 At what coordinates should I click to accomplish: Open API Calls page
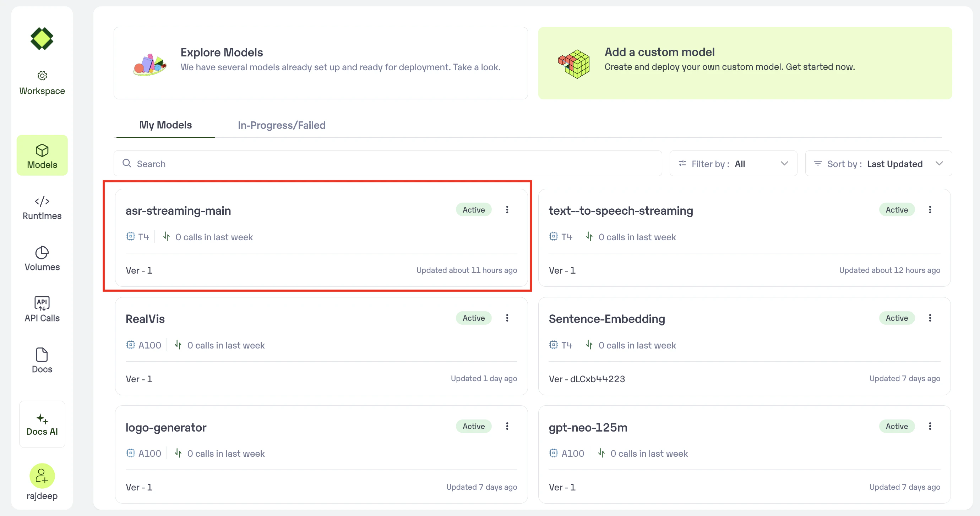(42, 309)
